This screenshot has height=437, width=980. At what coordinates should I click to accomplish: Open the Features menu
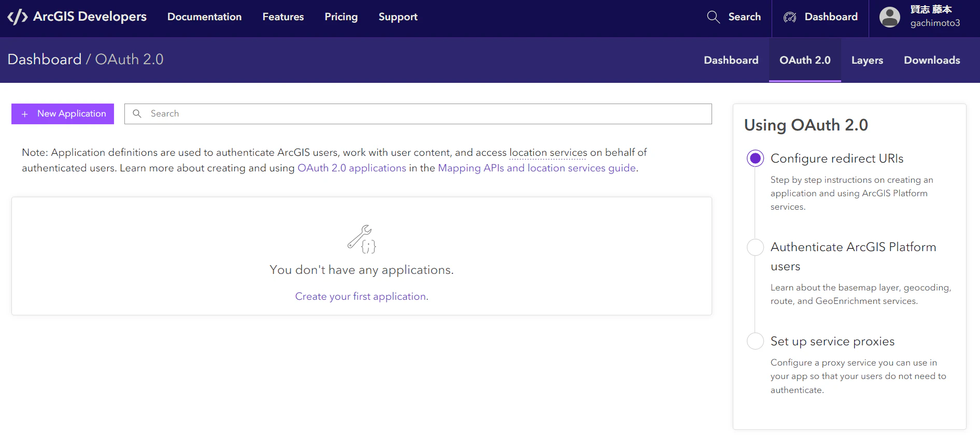point(283,17)
